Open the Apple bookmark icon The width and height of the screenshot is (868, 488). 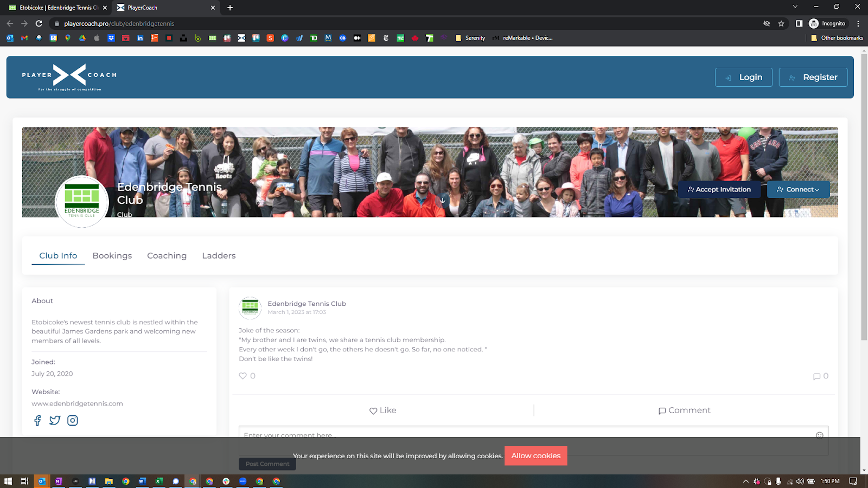pyautogui.click(x=97, y=38)
